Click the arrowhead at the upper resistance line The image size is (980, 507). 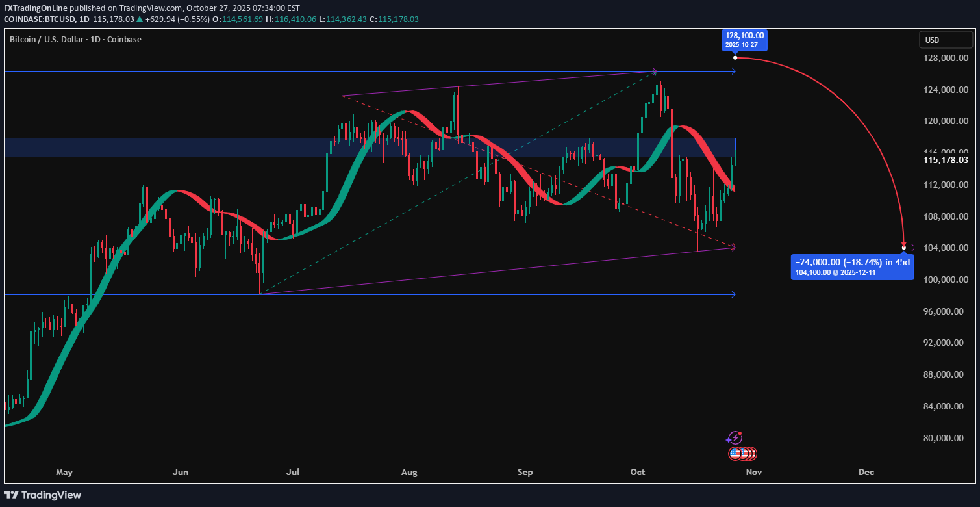pyautogui.click(x=734, y=72)
